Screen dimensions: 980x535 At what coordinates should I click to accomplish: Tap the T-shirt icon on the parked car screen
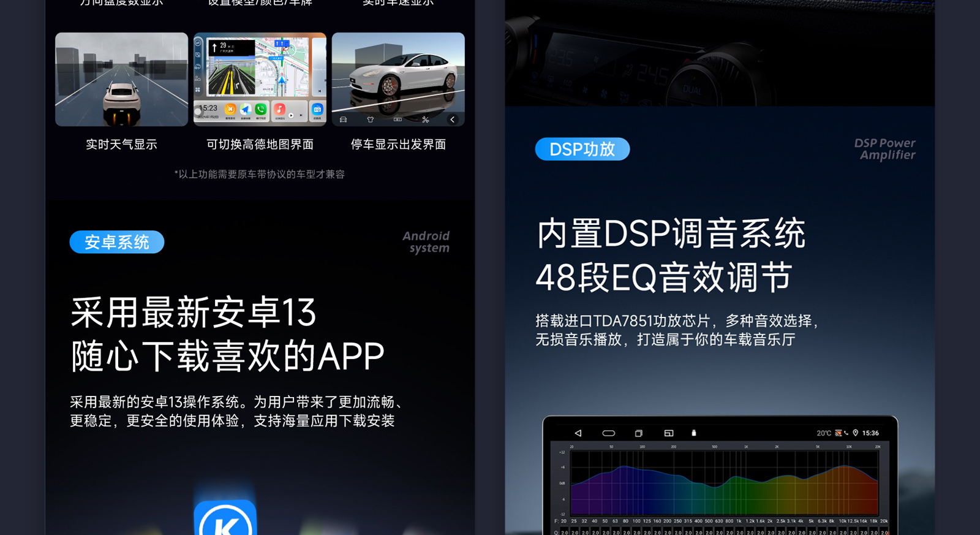pos(370,120)
